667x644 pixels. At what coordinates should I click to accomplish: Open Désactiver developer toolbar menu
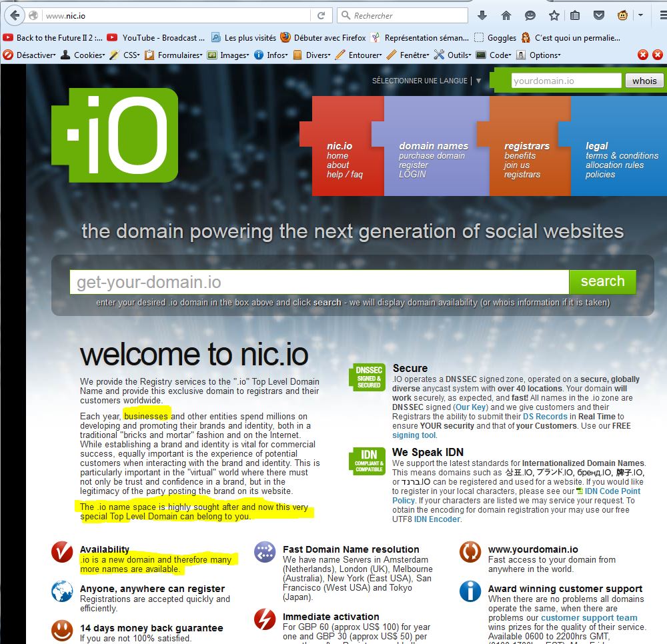tap(29, 55)
